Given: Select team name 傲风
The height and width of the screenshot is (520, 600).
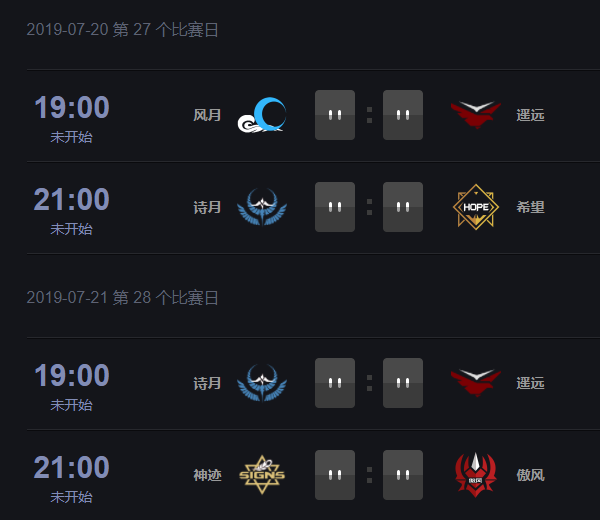Looking at the screenshot, I should [531, 475].
